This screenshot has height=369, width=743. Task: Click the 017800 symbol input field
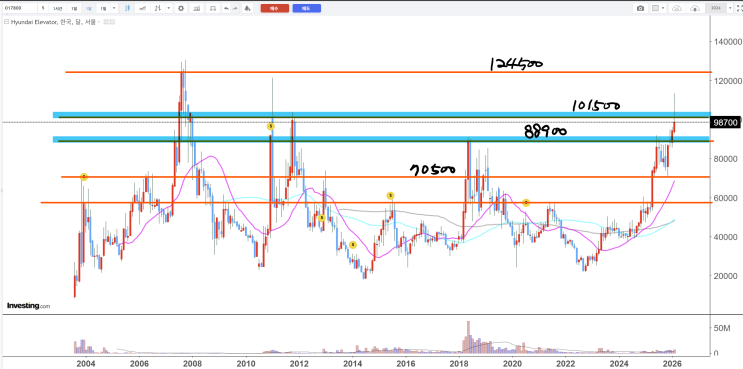coord(20,8)
